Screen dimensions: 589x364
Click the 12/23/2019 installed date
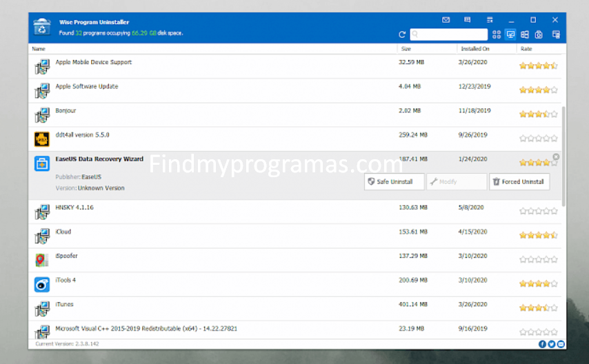tap(475, 86)
